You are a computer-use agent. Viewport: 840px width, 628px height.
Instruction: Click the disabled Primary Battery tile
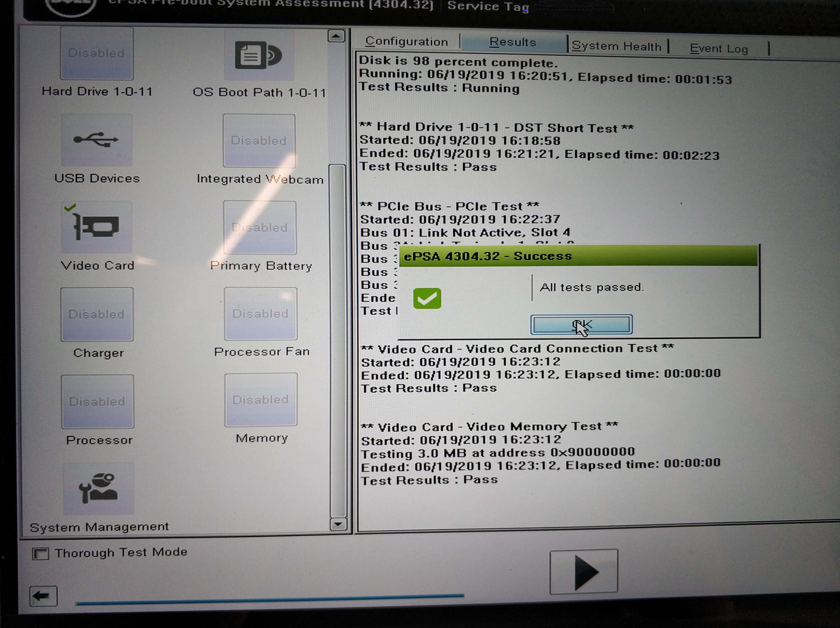260,227
